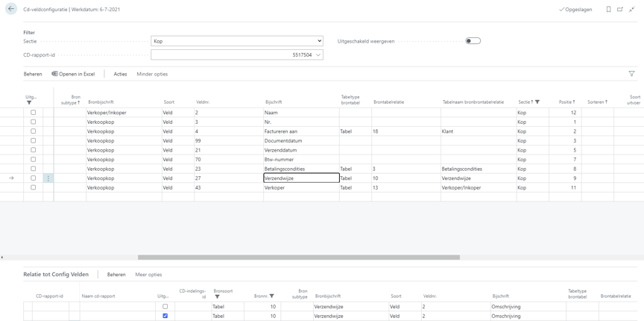Click the empty new row Bronbijschrift cell

pyautogui.click(x=124, y=197)
